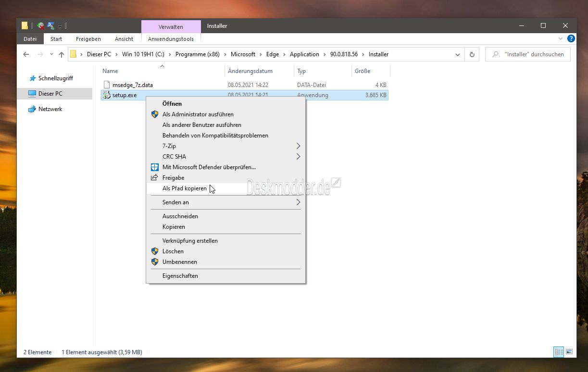Choose Öffnen in the context menu
The width and height of the screenshot is (588, 372).
225,104
